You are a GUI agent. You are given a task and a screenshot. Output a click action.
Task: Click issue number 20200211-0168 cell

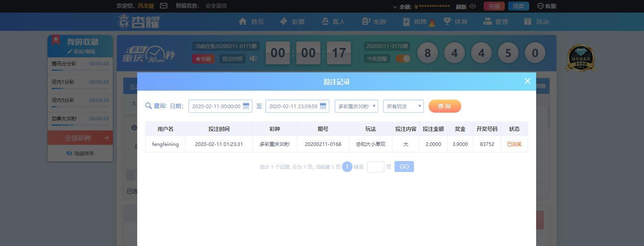point(323,144)
